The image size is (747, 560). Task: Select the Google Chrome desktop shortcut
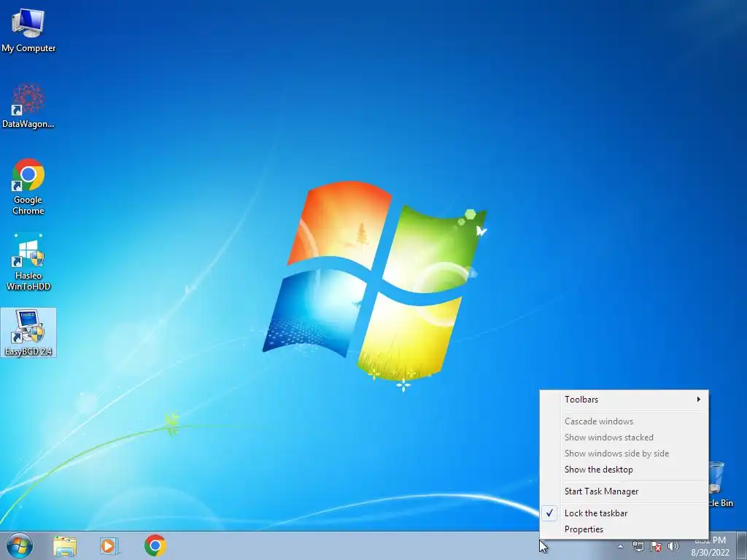(x=28, y=186)
